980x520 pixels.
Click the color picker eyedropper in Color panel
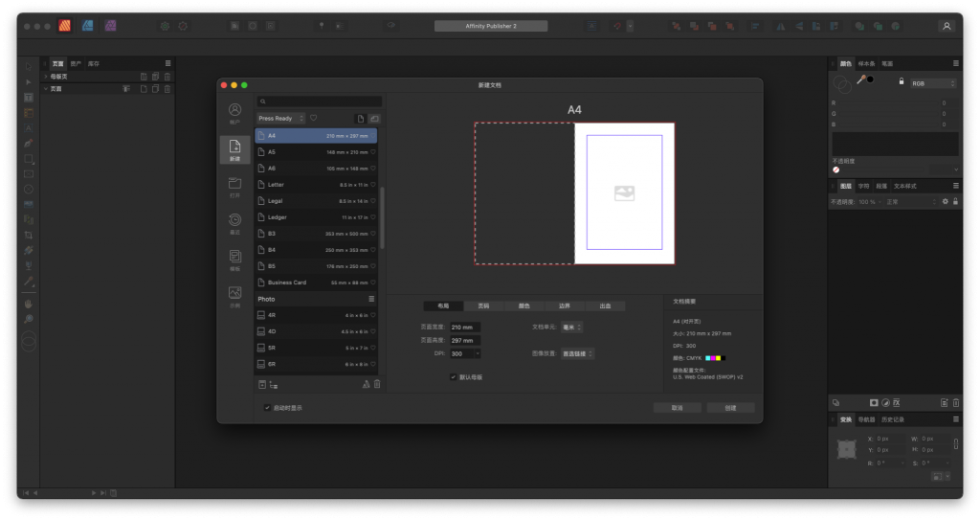coord(861,79)
